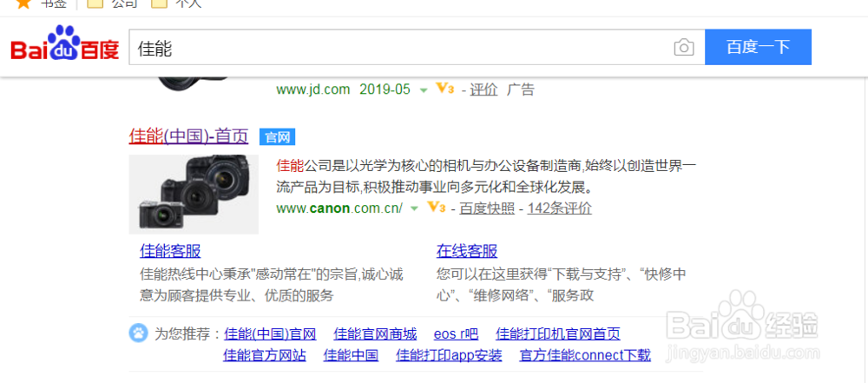Click the bookmarks star icon
This screenshot has width=868, height=383.
pyautogui.click(x=23, y=3)
